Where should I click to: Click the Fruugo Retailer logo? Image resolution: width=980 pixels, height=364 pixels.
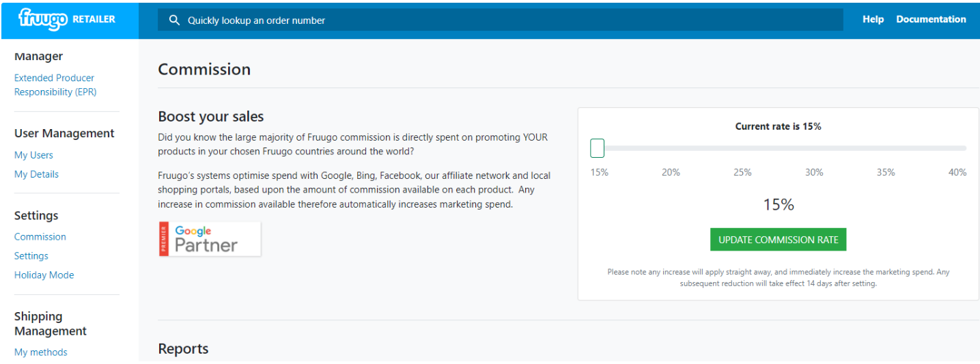tap(67, 19)
